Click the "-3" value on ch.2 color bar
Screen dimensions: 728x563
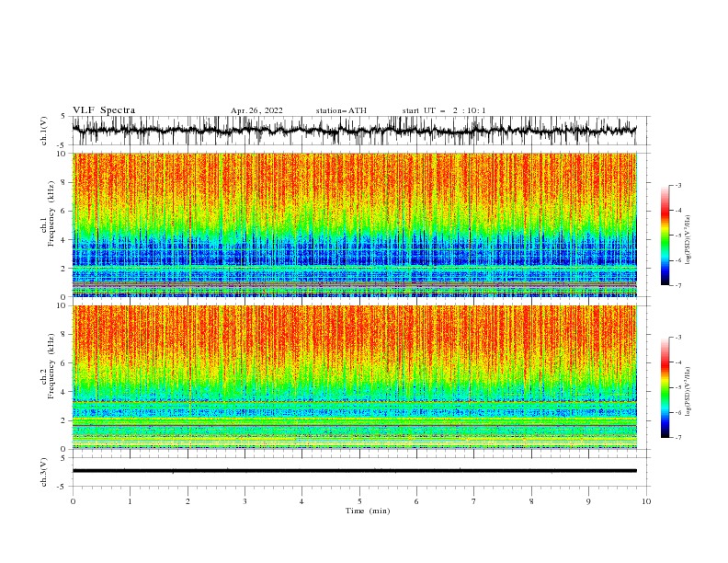(x=678, y=338)
